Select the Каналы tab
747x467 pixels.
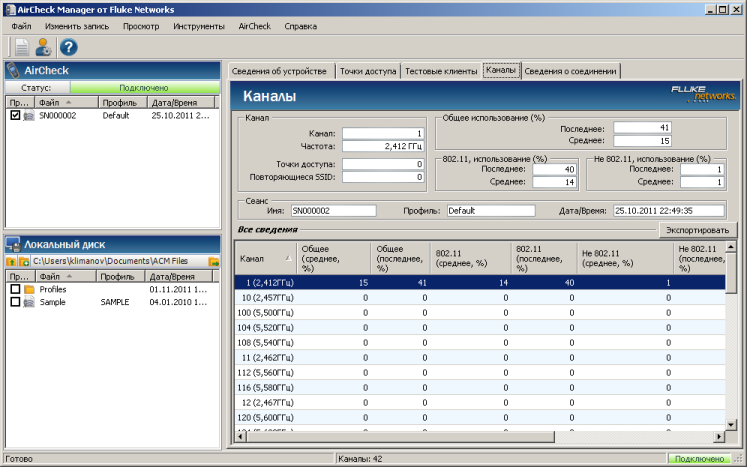pyautogui.click(x=501, y=70)
